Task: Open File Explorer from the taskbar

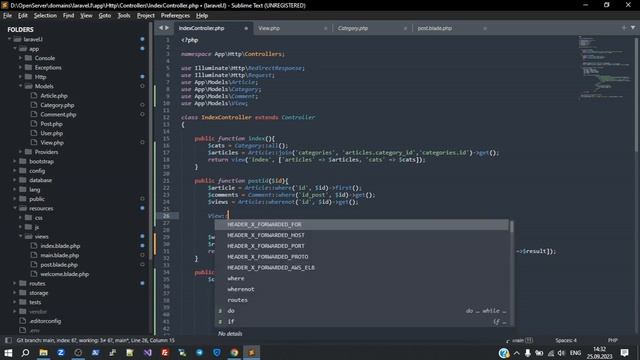Action: 43,352
